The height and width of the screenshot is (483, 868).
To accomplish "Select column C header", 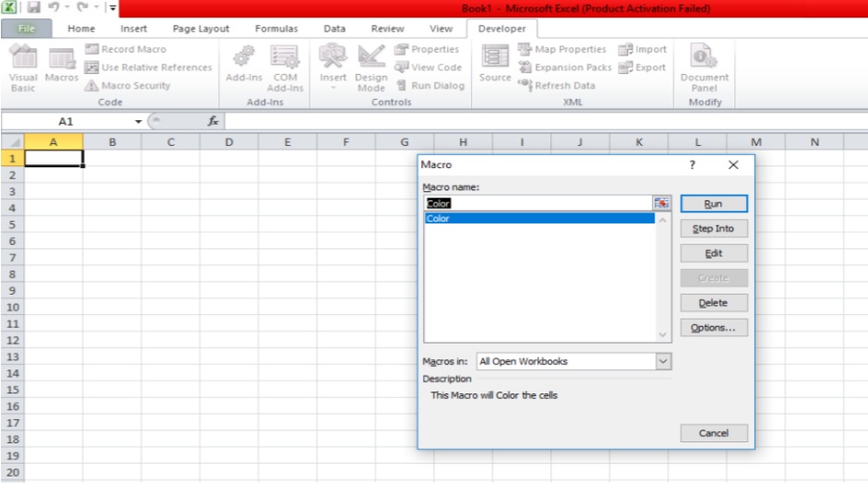I will pos(171,142).
